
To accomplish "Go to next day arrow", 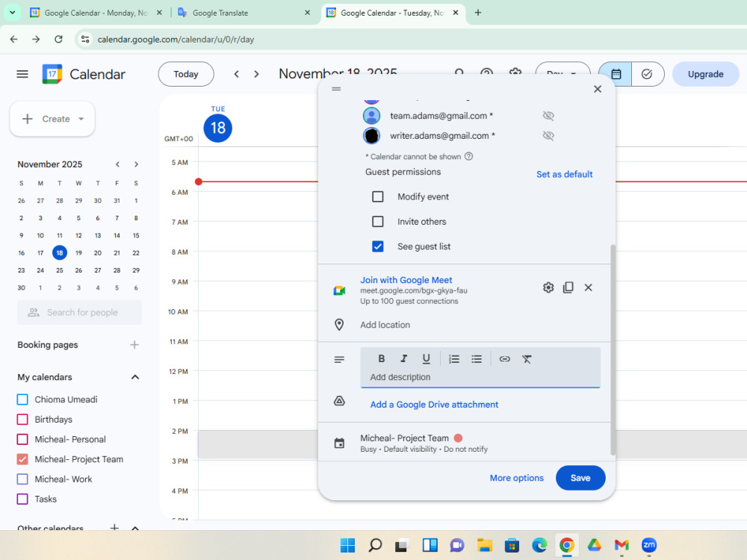I will tap(256, 74).
